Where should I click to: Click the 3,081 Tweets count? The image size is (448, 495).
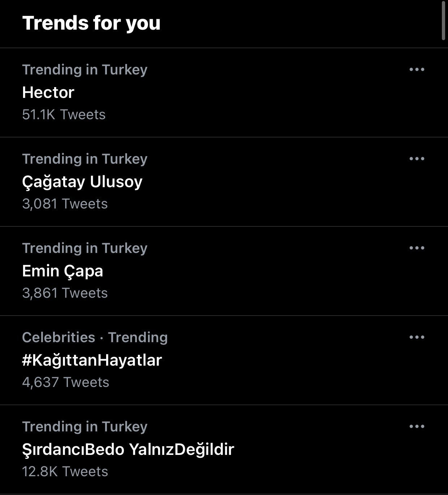coord(65,204)
